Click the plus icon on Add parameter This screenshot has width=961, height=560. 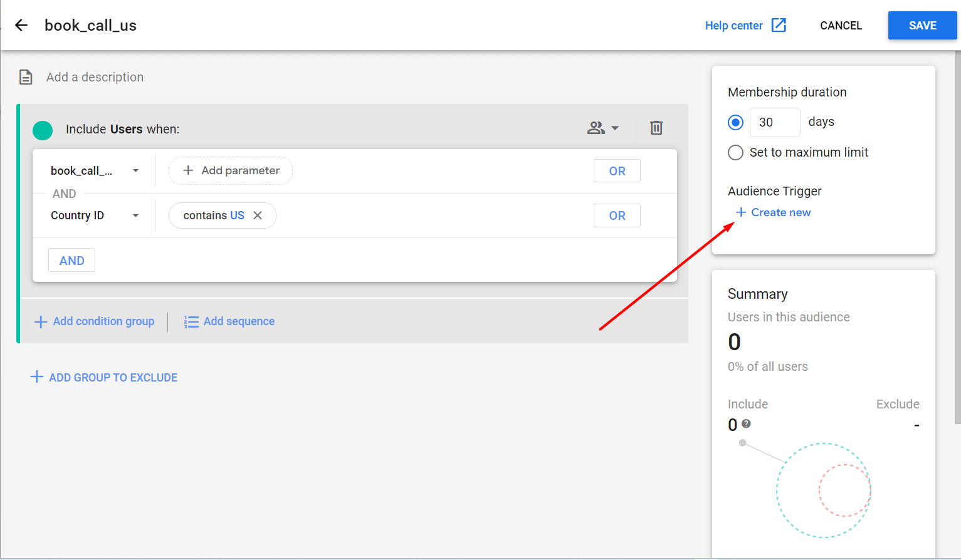[x=188, y=170]
